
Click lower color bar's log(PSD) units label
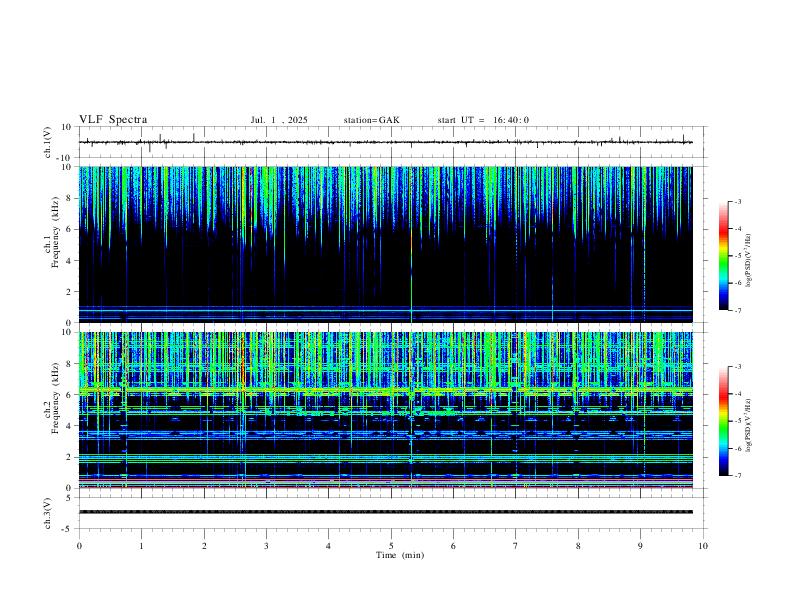tap(749, 425)
